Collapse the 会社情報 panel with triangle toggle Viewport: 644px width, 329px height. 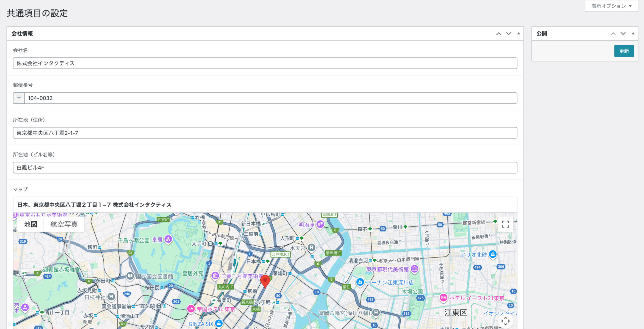click(x=518, y=34)
